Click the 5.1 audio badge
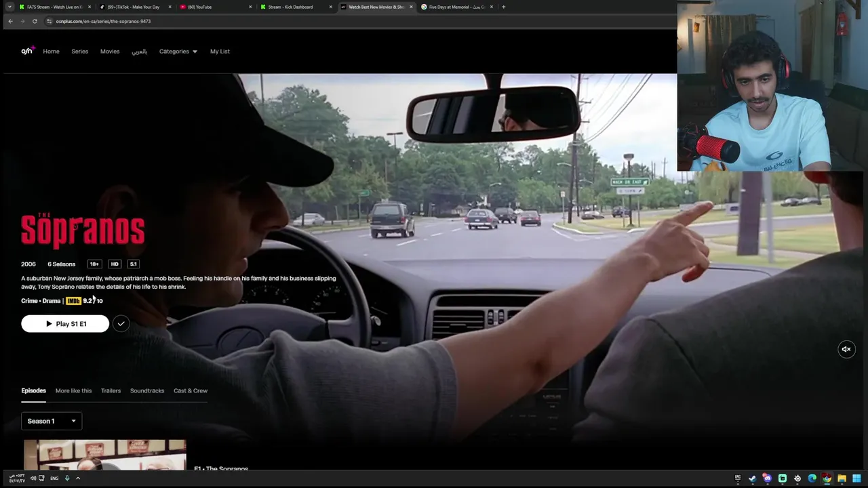 click(133, 264)
